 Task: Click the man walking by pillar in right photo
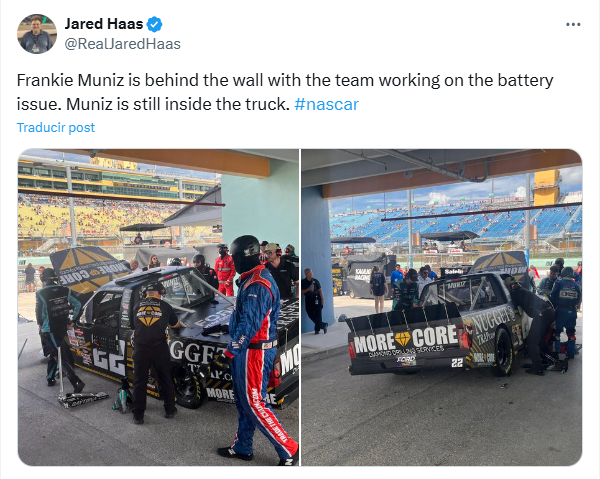point(314,301)
